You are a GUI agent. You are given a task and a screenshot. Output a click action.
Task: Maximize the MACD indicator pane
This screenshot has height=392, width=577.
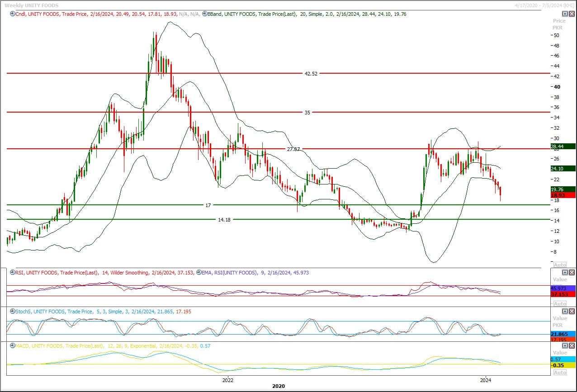point(565,346)
